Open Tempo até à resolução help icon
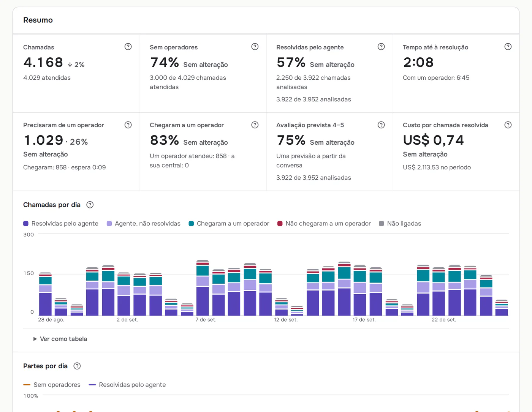 (x=508, y=47)
